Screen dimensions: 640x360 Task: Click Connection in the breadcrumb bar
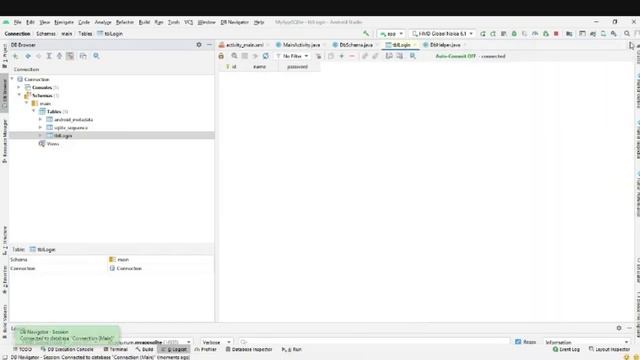click(17, 33)
